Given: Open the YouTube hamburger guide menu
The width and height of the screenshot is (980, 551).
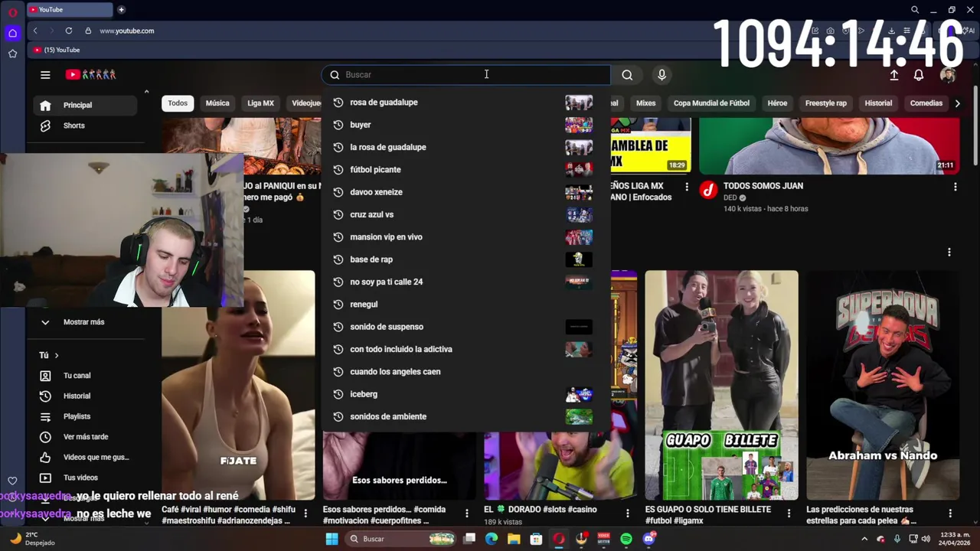Looking at the screenshot, I should pyautogui.click(x=45, y=74).
